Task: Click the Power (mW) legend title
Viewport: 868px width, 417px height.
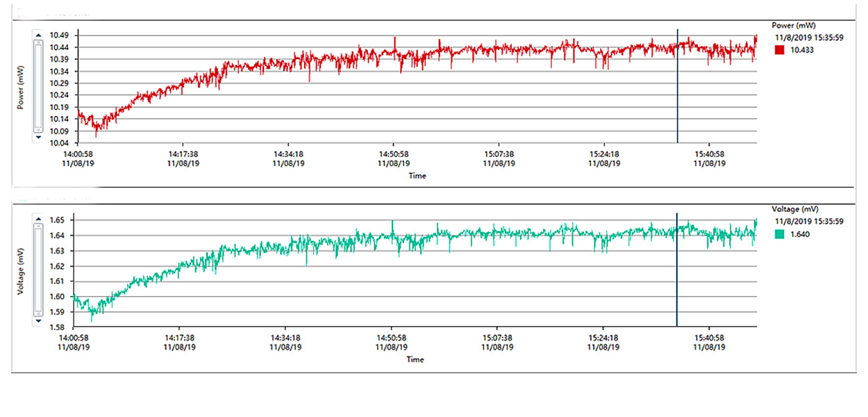Action: click(x=792, y=26)
